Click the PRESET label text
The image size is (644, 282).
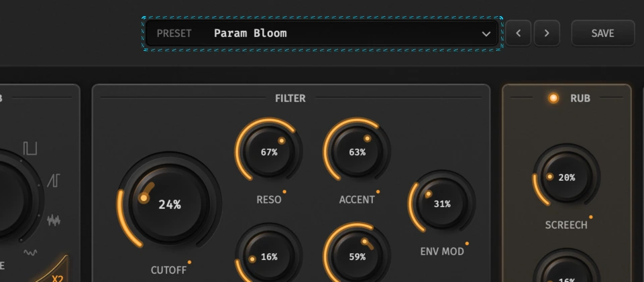click(174, 33)
